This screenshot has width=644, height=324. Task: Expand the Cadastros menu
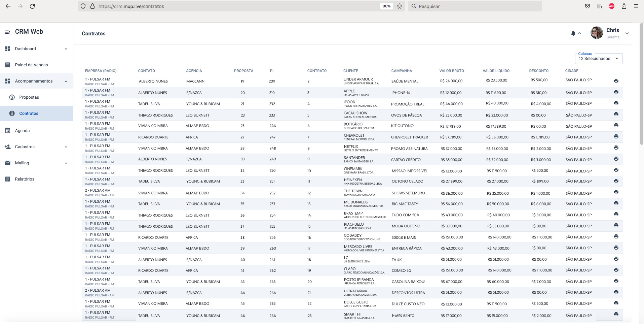(x=36, y=147)
